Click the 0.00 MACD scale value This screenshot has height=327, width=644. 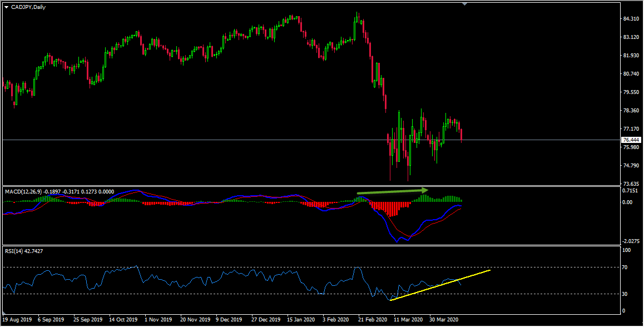click(x=628, y=202)
